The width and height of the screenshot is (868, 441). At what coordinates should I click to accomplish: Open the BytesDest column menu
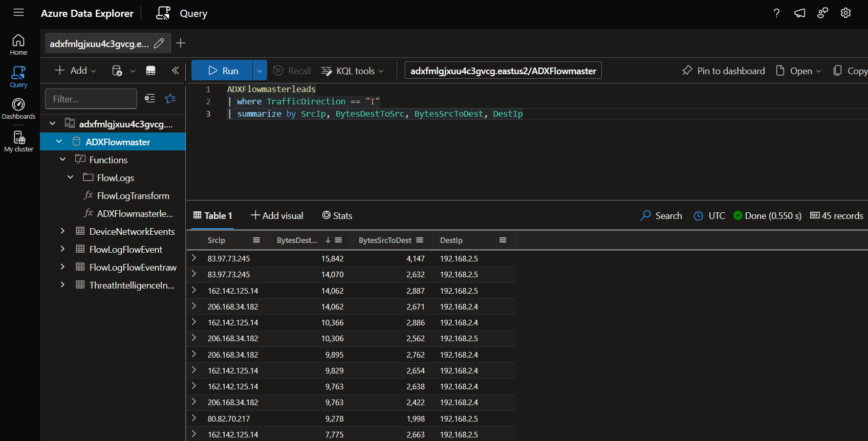(x=338, y=240)
